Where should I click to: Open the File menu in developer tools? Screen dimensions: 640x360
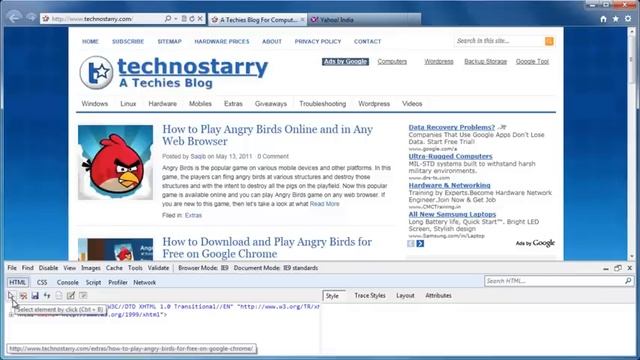point(12,268)
